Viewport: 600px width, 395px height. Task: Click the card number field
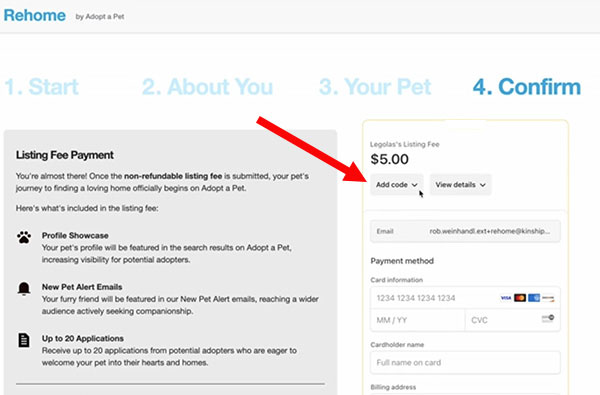coord(465,298)
